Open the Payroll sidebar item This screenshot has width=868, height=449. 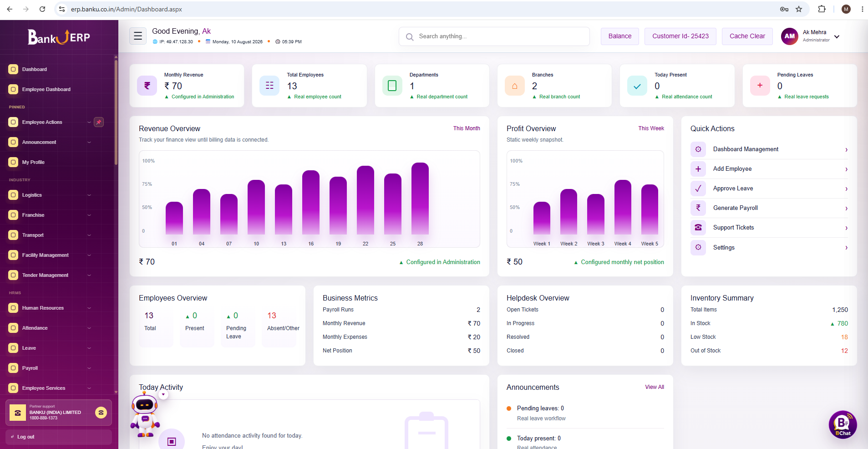click(57, 368)
